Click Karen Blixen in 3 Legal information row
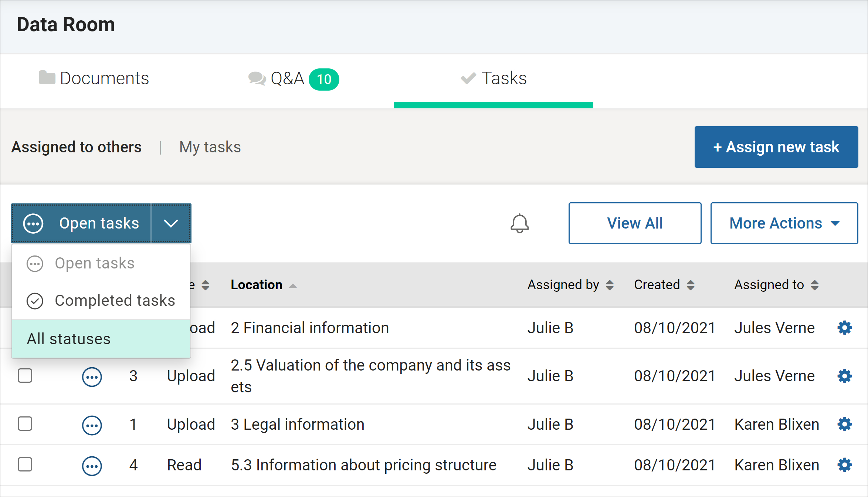868x497 pixels. pyautogui.click(x=777, y=424)
